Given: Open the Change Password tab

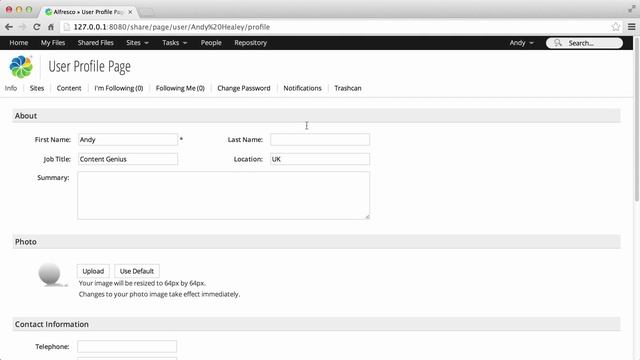Looking at the screenshot, I should point(244,88).
